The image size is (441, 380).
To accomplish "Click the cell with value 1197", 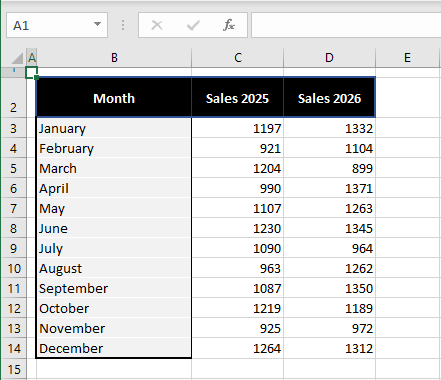I will tap(238, 128).
